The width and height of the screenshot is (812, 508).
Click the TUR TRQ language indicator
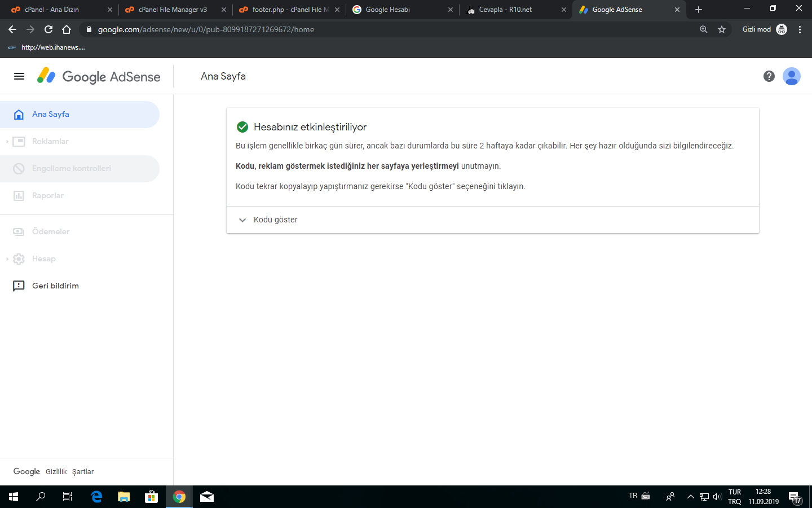click(735, 497)
